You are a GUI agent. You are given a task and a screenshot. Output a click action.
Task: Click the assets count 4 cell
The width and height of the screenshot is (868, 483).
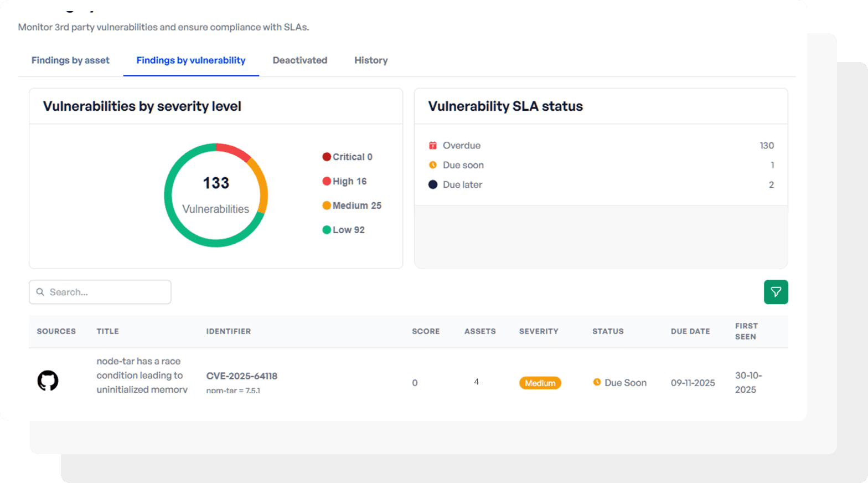pos(476,382)
